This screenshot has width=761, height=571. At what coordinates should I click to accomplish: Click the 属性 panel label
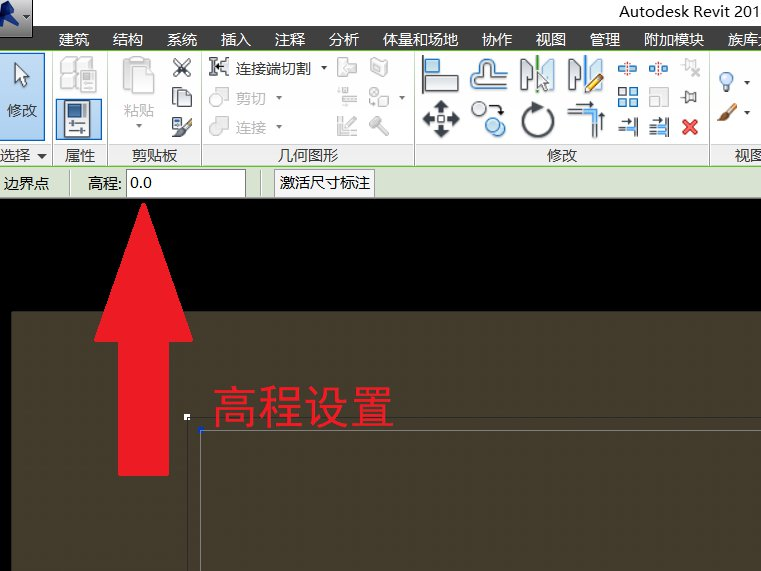pyautogui.click(x=80, y=156)
